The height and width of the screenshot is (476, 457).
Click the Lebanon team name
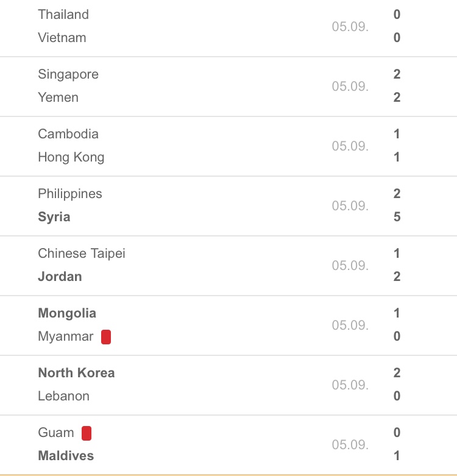(x=64, y=396)
